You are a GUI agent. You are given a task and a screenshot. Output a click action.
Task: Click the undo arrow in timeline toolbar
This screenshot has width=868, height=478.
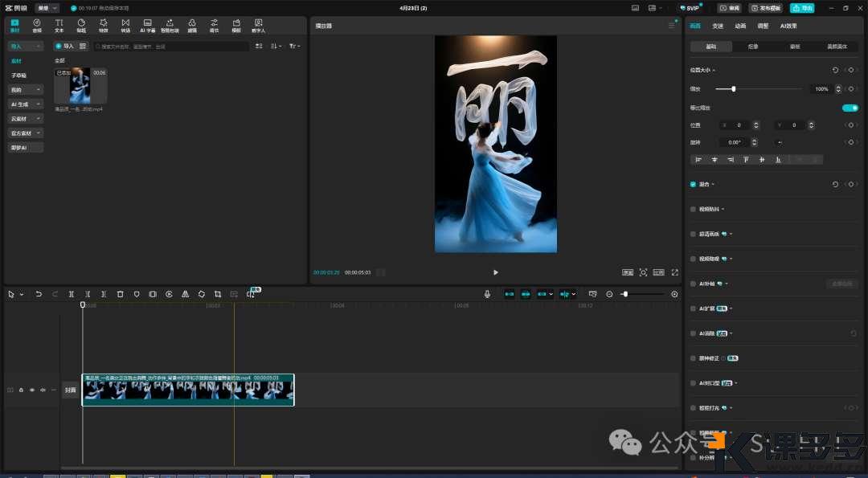(x=39, y=294)
